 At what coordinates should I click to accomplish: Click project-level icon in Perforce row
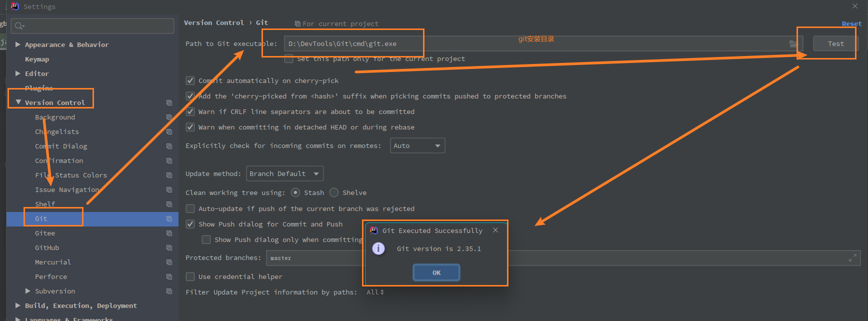click(x=169, y=276)
